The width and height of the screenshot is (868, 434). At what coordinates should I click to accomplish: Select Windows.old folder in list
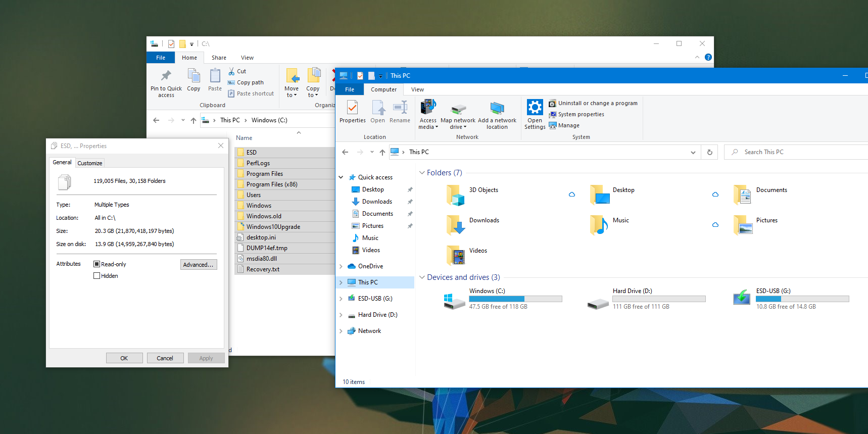(x=285, y=216)
